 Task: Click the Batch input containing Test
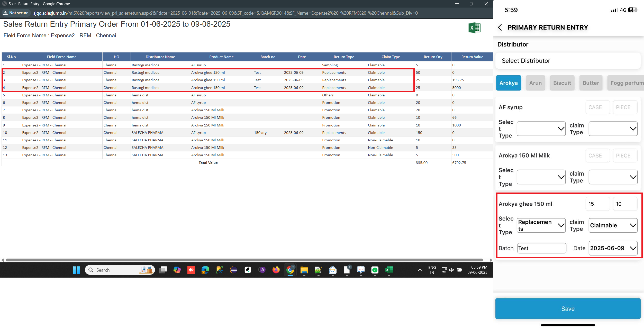tap(541, 248)
